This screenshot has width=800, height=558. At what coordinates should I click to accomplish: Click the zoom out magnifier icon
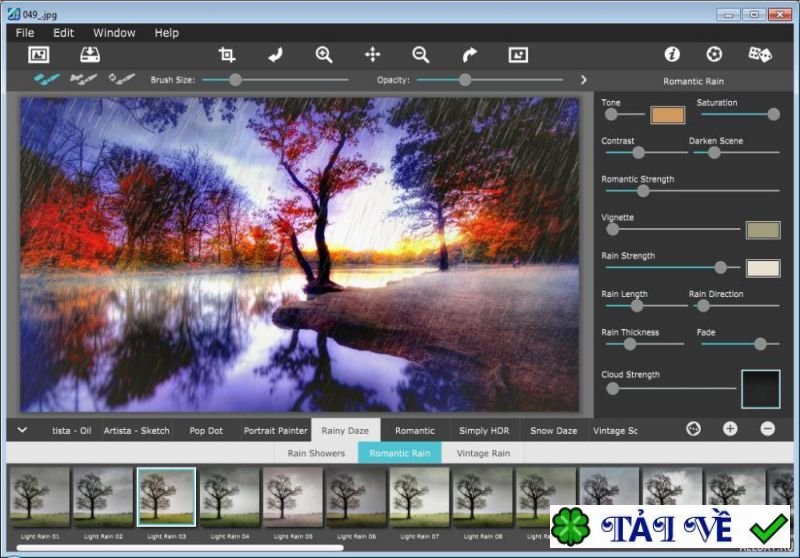tap(421, 55)
